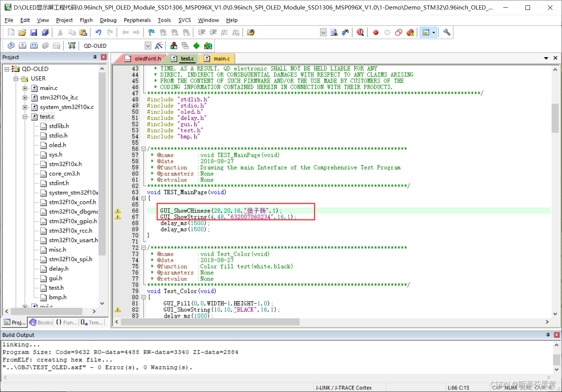Select bmp.h in the project tree

58,297
